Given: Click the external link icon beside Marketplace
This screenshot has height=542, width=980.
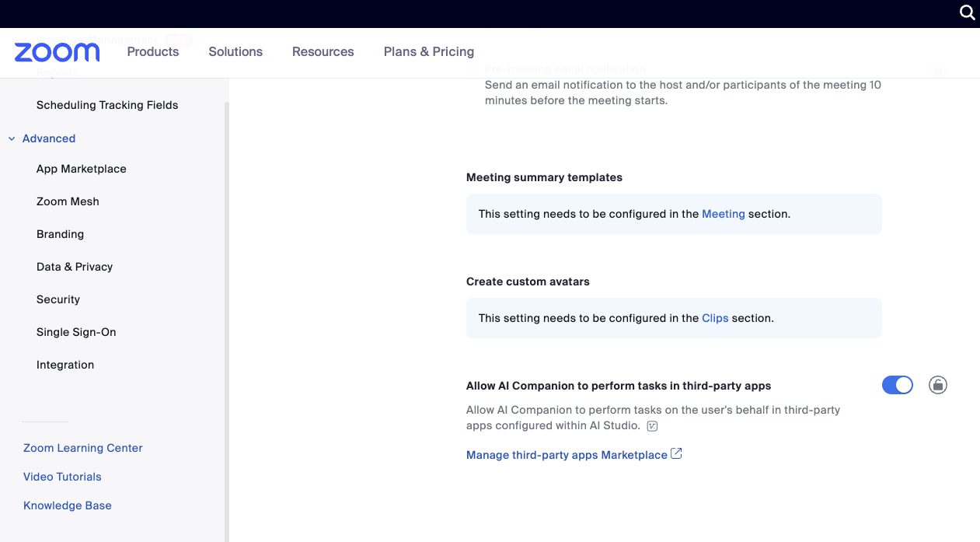Looking at the screenshot, I should pos(676,454).
